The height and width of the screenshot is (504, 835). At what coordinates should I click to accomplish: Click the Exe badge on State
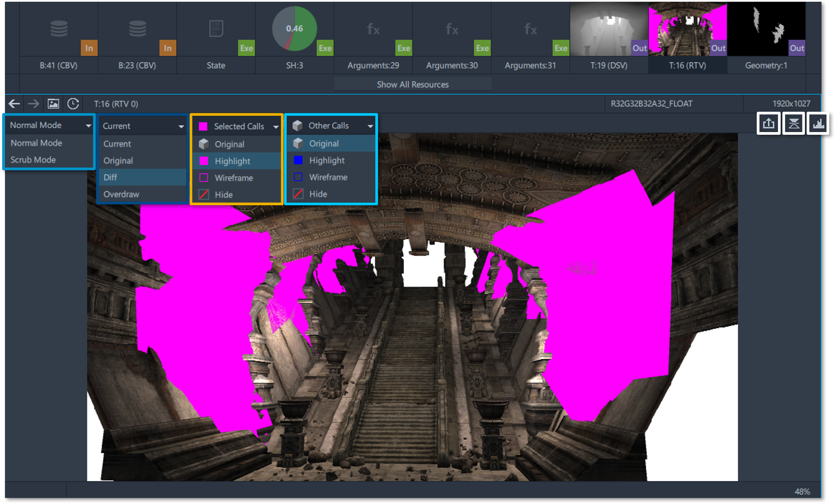tap(246, 48)
